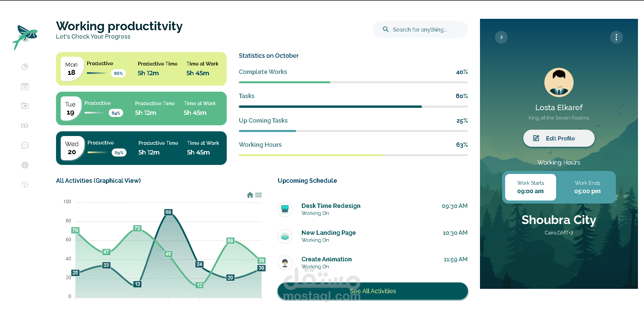Image resolution: width=644 pixels, height=309 pixels.
Task: Click the Tasks 80% progress bar
Action: (353, 106)
